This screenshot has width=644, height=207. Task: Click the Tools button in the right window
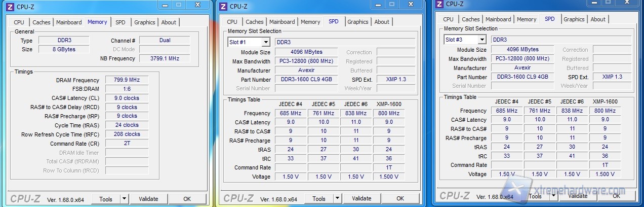[x=535, y=196]
